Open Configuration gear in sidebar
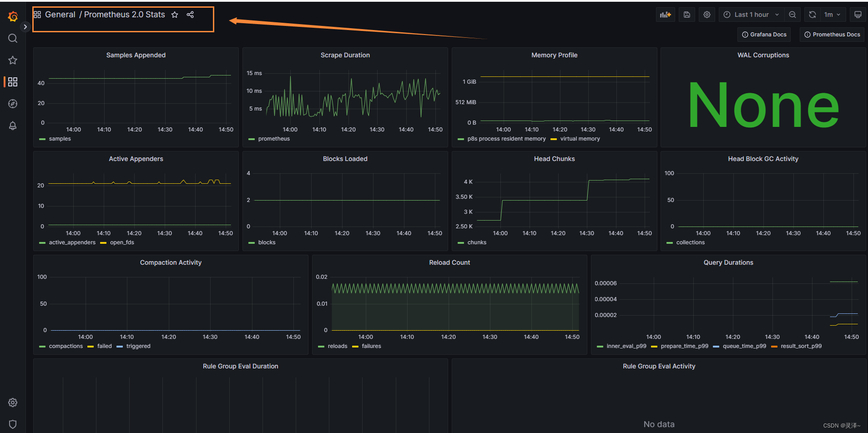The image size is (868, 433). click(x=13, y=403)
